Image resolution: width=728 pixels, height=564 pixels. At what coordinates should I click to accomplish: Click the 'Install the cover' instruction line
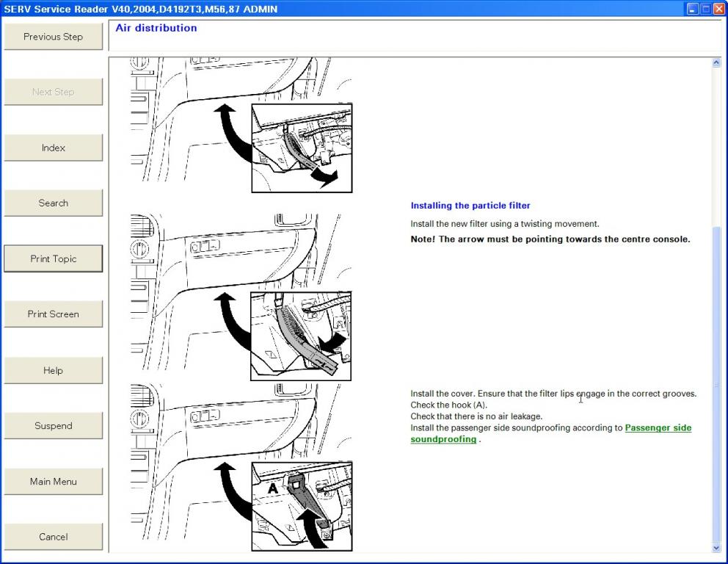(553, 394)
